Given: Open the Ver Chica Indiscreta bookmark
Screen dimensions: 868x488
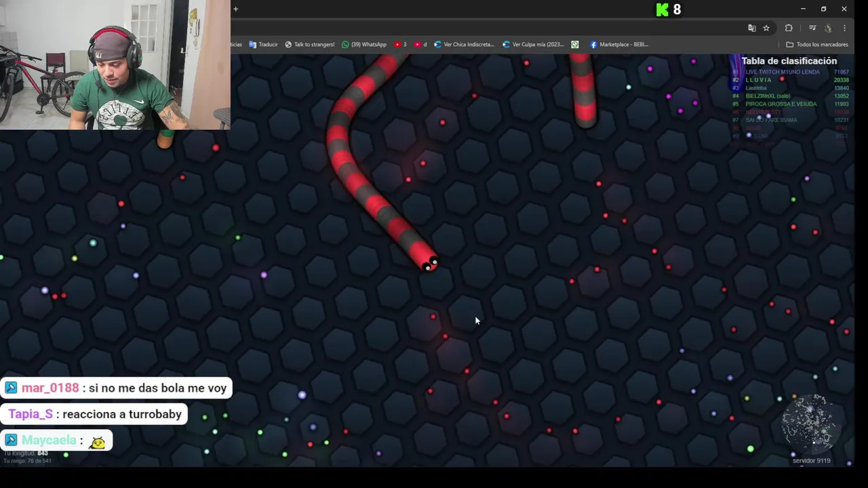Looking at the screenshot, I should click(x=464, y=44).
